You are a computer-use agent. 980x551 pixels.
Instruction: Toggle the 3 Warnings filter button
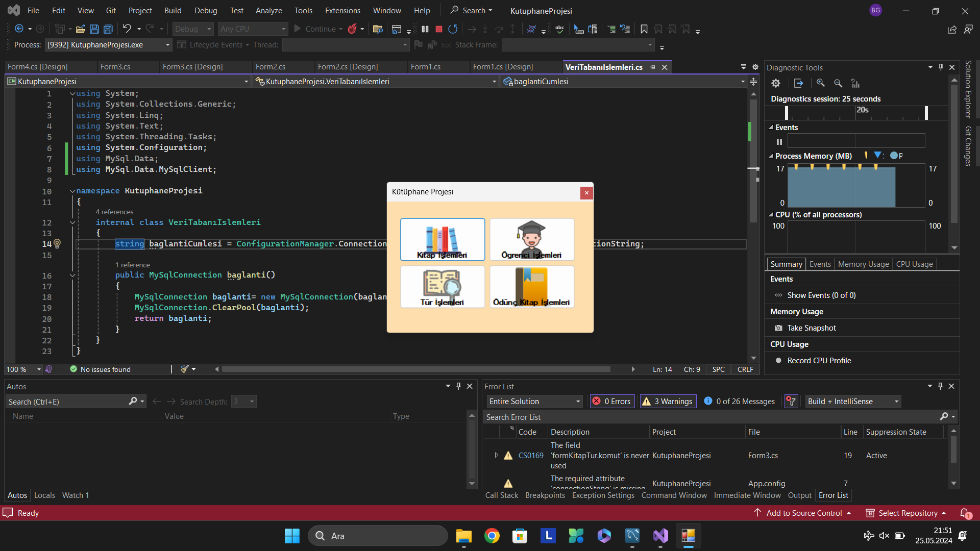[668, 402]
